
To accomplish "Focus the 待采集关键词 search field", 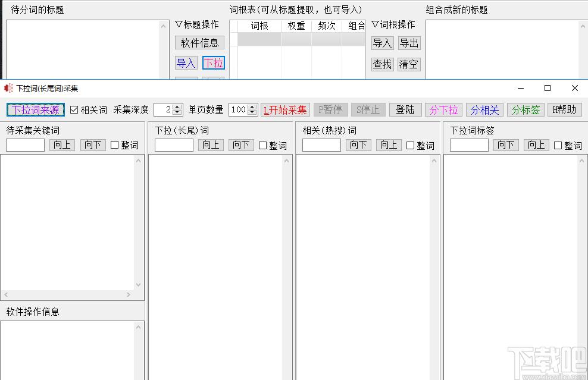I will [x=25, y=145].
